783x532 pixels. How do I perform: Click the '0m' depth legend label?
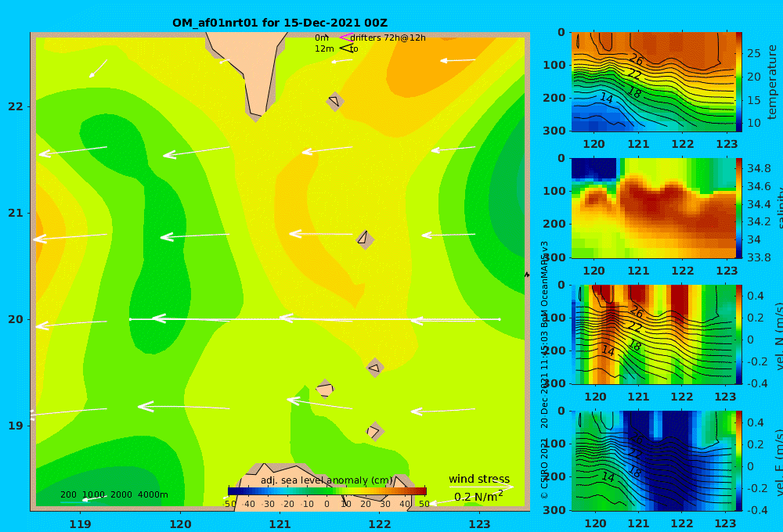[x=322, y=38]
